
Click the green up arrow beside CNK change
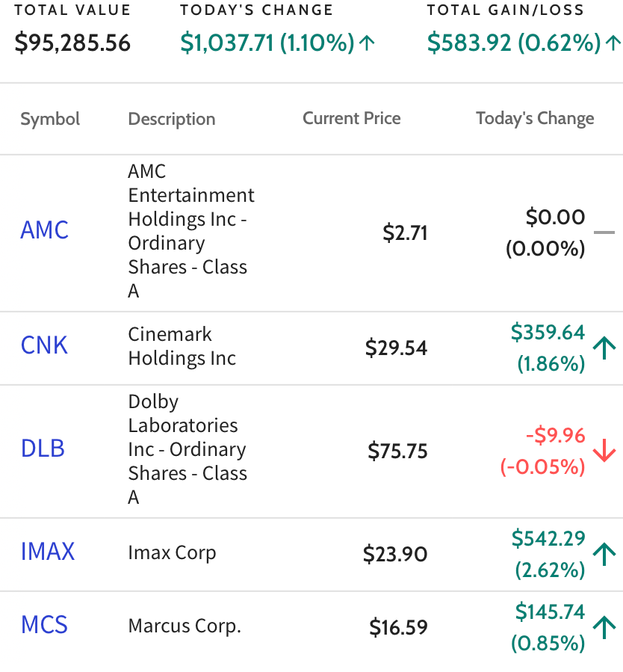604,348
